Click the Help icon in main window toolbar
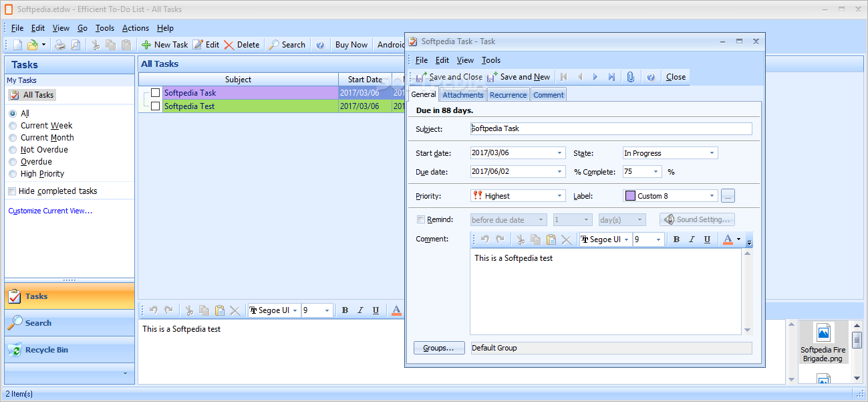Image resolution: width=868 pixels, height=402 pixels. (320, 45)
